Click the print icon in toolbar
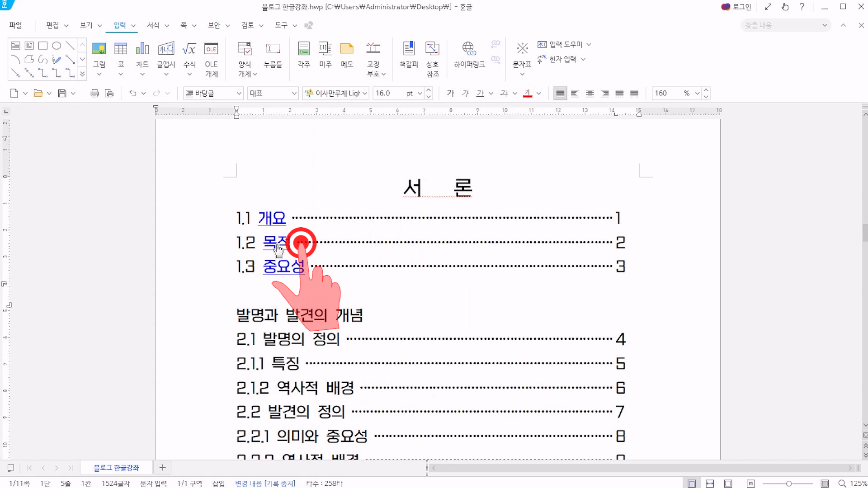The image size is (868, 488). [x=94, y=94]
